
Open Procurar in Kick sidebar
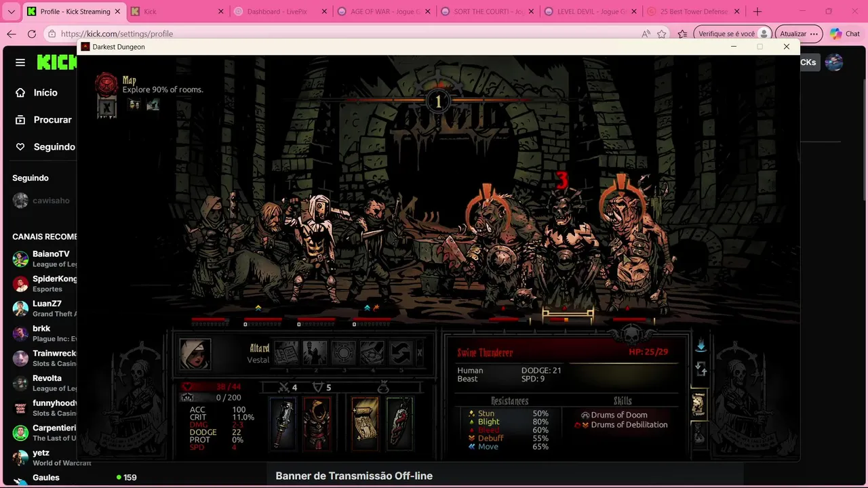point(43,120)
